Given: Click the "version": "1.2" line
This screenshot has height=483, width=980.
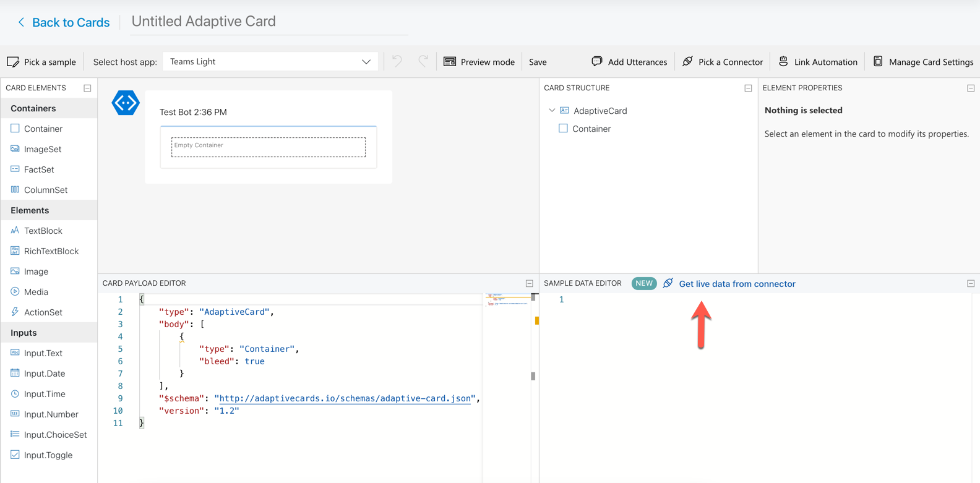Looking at the screenshot, I should click(x=199, y=411).
